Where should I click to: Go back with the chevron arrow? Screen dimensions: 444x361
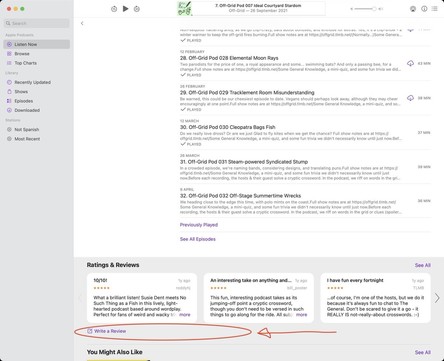pos(82,23)
